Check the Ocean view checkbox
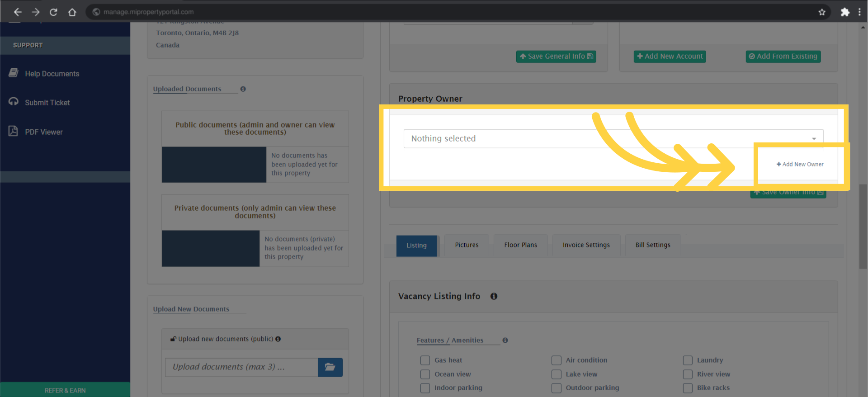Screen dimensions: 868x397 click(425, 374)
